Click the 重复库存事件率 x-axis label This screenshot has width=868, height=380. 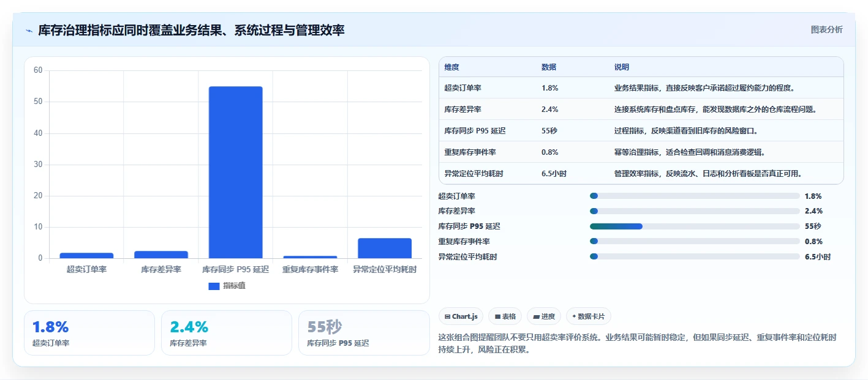pyautogui.click(x=310, y=269)
